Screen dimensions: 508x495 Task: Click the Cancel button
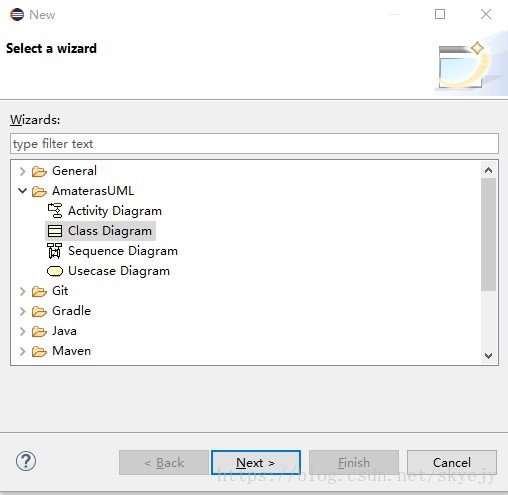[452, 463]
